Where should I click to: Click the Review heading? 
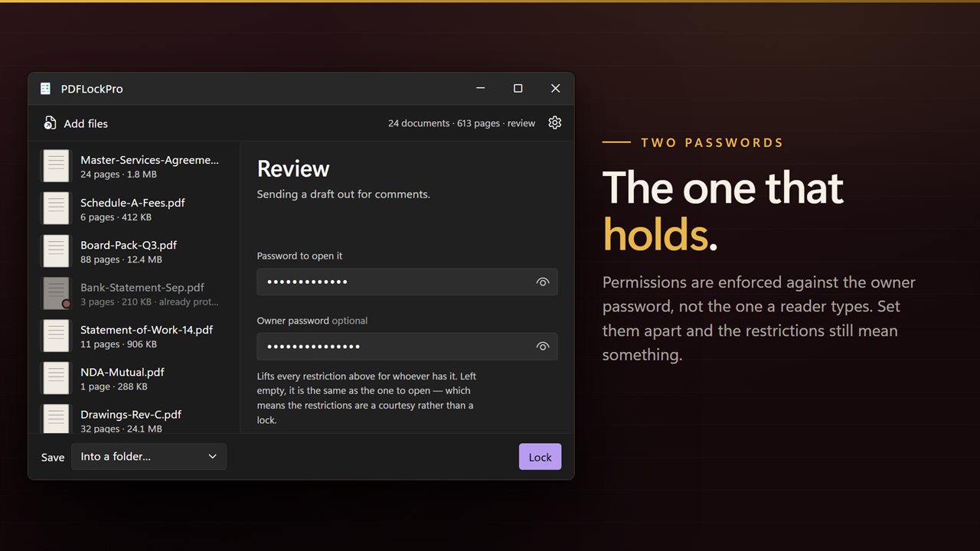(x=293, y=168)
